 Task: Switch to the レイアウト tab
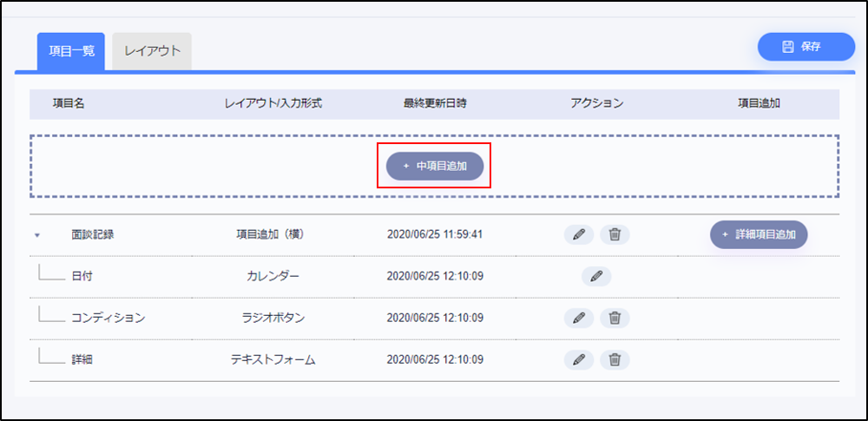tap(152, 50)
